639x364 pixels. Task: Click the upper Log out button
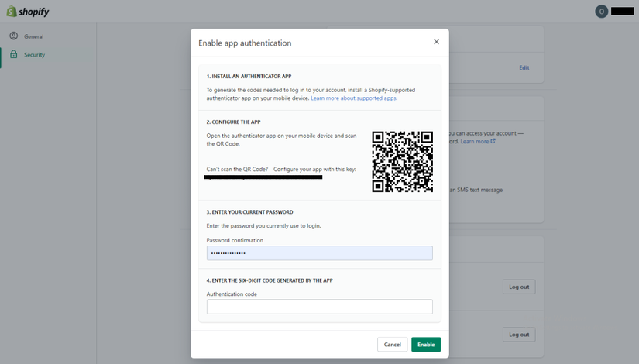pyautogui.click(x=519, y=287)
